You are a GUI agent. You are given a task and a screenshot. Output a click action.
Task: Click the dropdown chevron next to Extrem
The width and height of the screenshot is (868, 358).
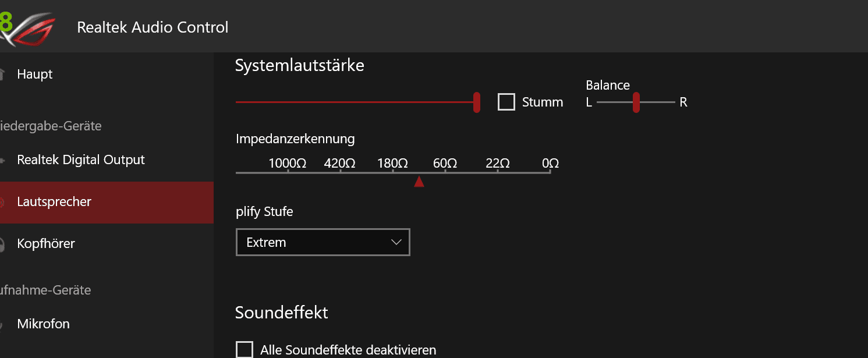397,242
